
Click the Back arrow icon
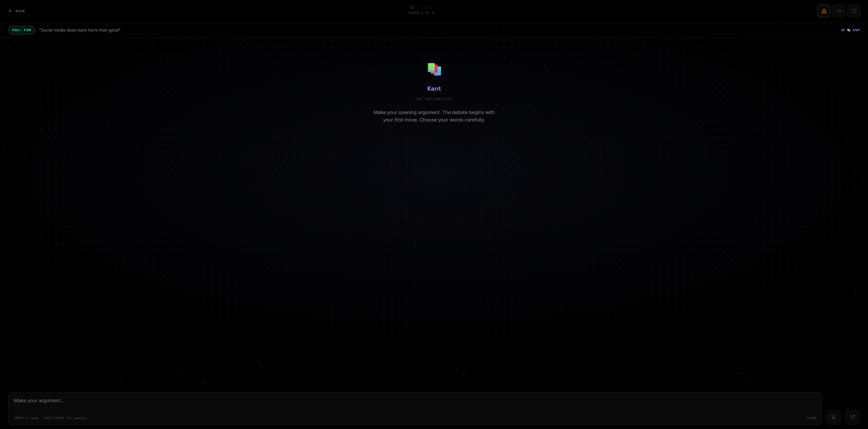click(11, 11)
